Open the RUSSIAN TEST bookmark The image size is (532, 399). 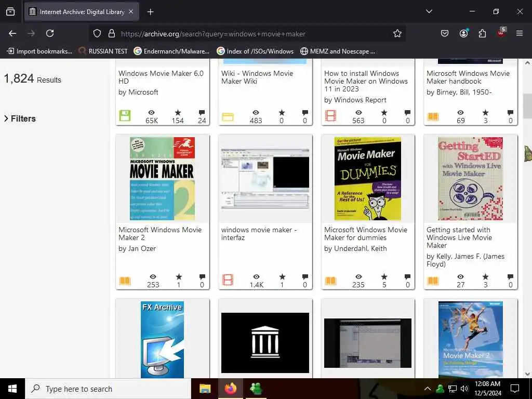click(103, 51)
